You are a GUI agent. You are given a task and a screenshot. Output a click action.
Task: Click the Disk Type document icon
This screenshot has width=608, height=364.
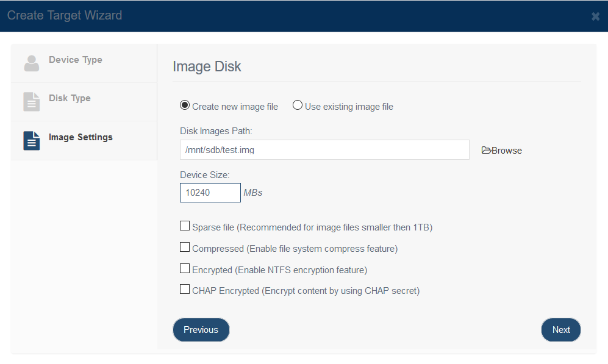pos(32,102)
